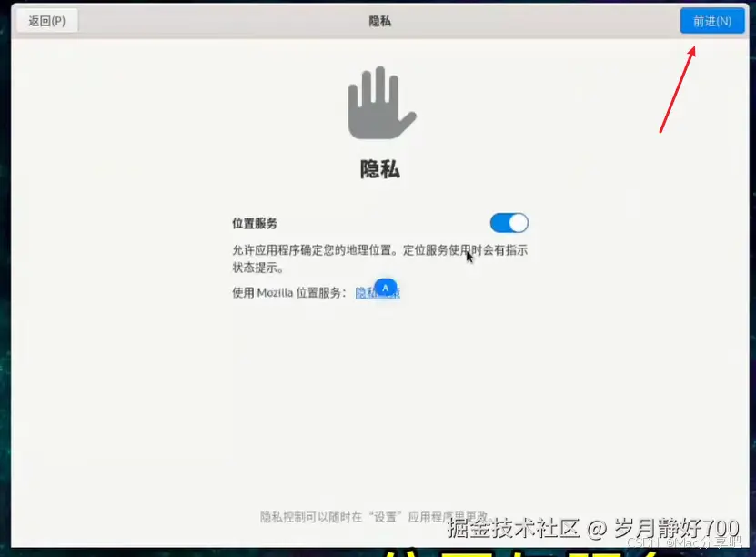Click the 前进(N) button to proceed
The image size is (756, 557).
712,20
